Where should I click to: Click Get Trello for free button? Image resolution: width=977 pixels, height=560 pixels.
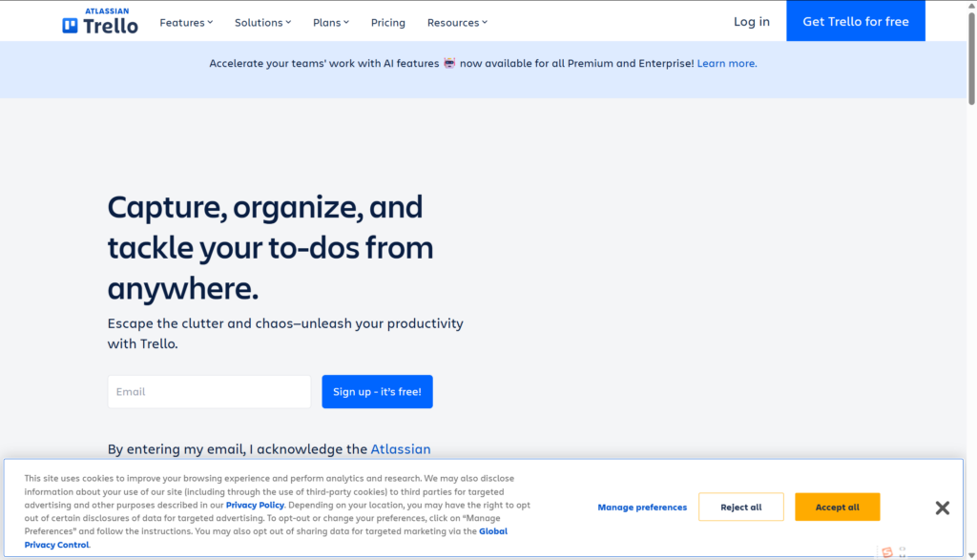[856, 21]
